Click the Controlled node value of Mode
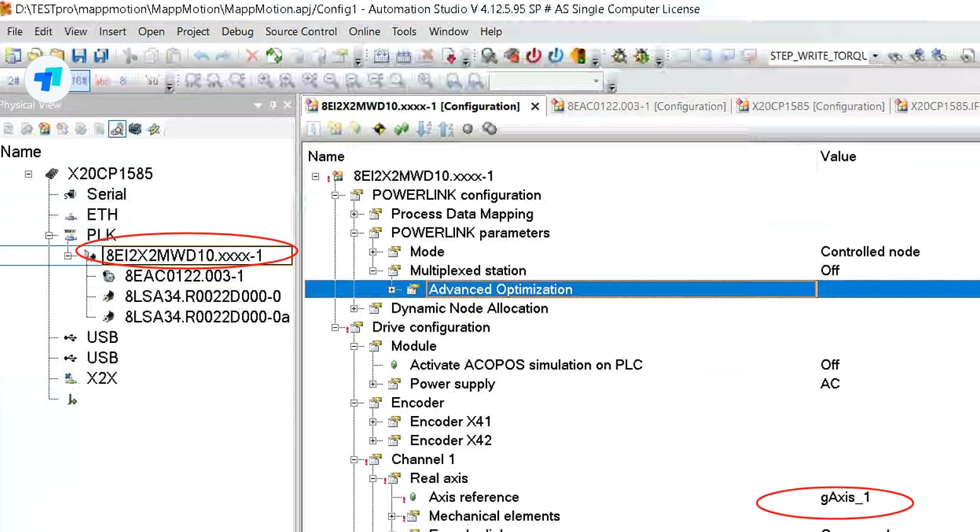The width and height of the screenshot is (980, 532). [x=870, y=252]
